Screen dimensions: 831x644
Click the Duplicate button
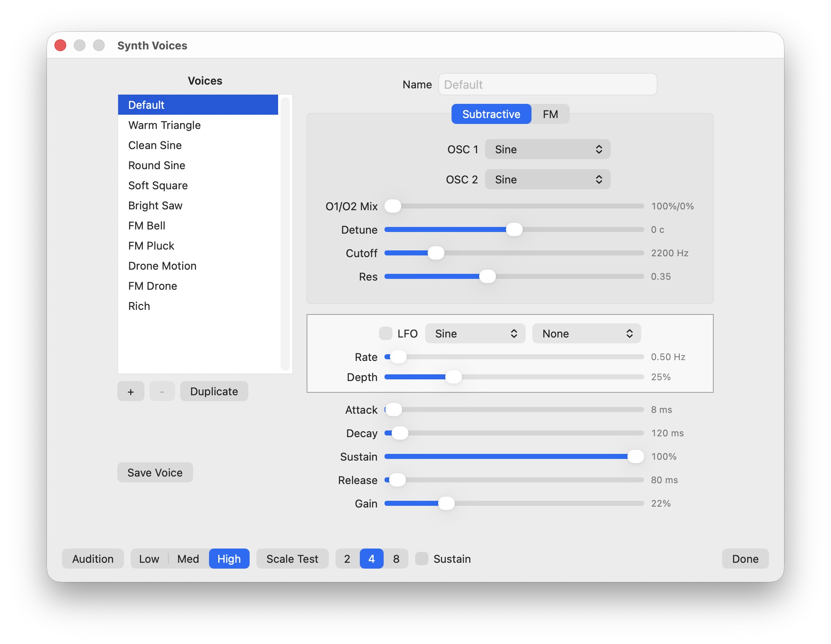pyautogui.click(x=214, y=392)
